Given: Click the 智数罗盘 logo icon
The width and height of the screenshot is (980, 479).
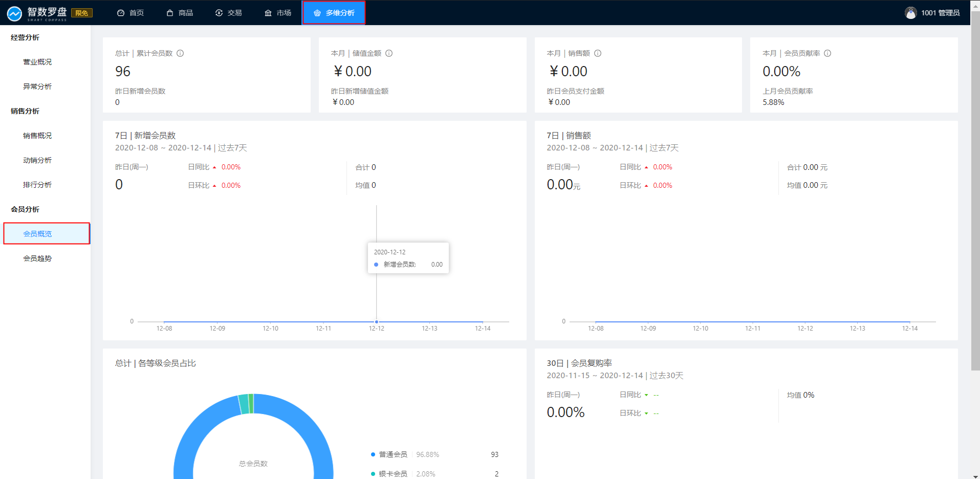Looking at the screenshot, I should [x=14, y=13].
